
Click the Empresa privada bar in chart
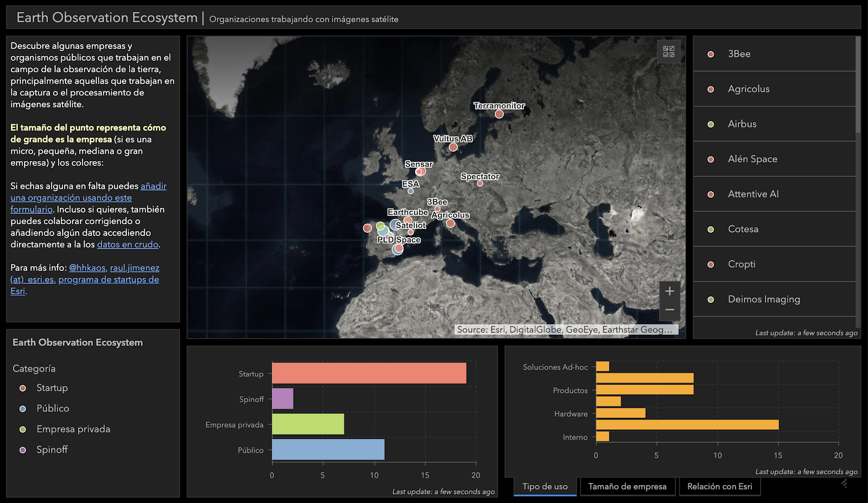[x=308, y=424]
